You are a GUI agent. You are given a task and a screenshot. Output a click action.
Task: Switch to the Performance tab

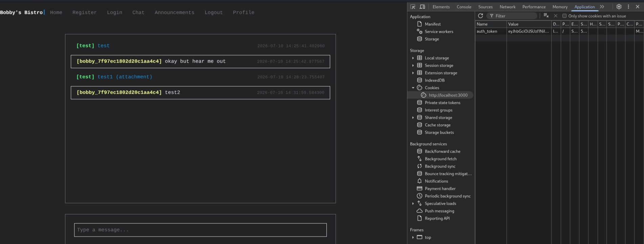pos(534,7)
